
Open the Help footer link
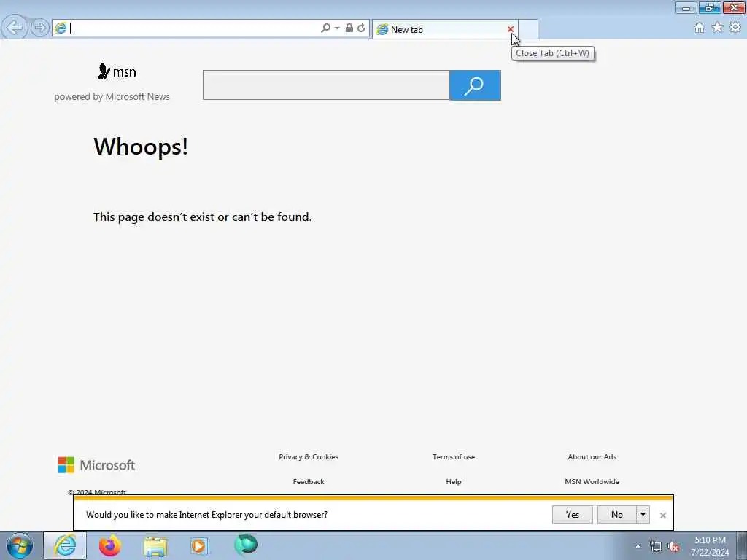point(454,481)
